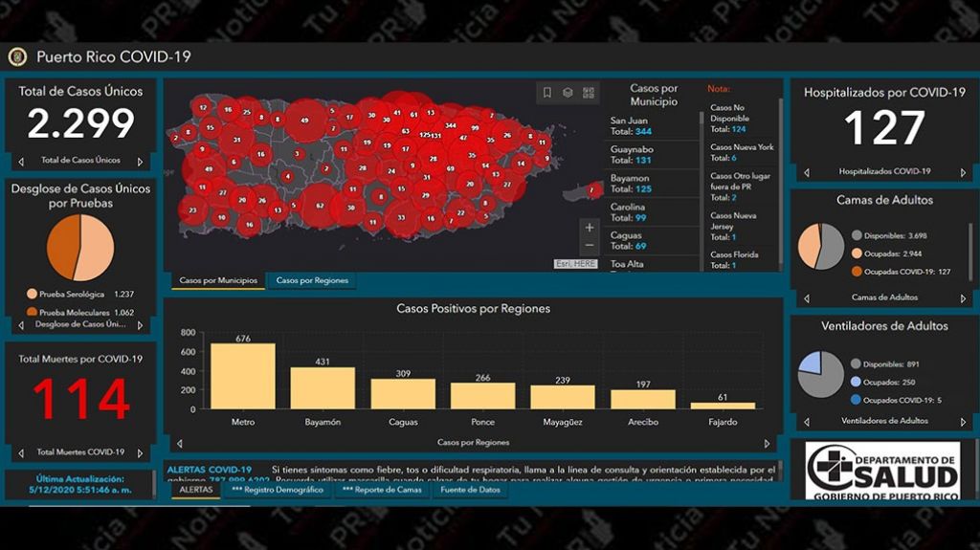The width and height of the screenshot is (980, 550).
Task: Open the map layers list icon
Action: 568,93
